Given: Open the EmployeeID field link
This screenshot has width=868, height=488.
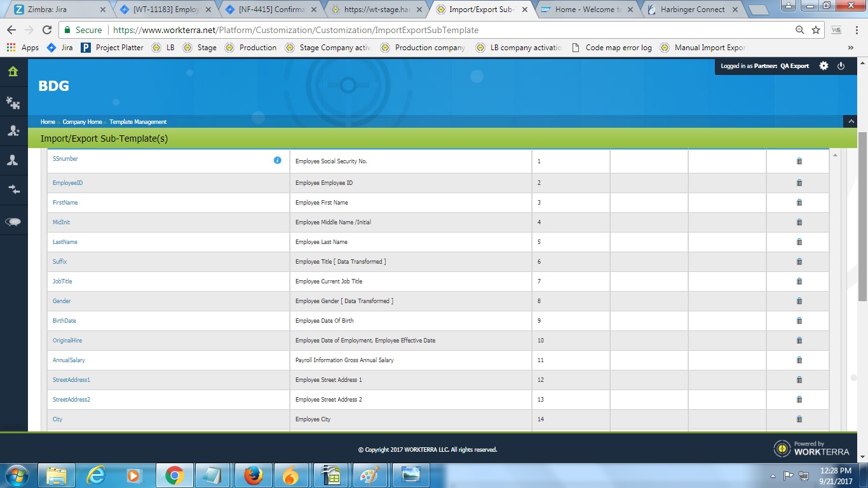Looking at the screenshot, I should pyautogui.click(x=67, y=183).
